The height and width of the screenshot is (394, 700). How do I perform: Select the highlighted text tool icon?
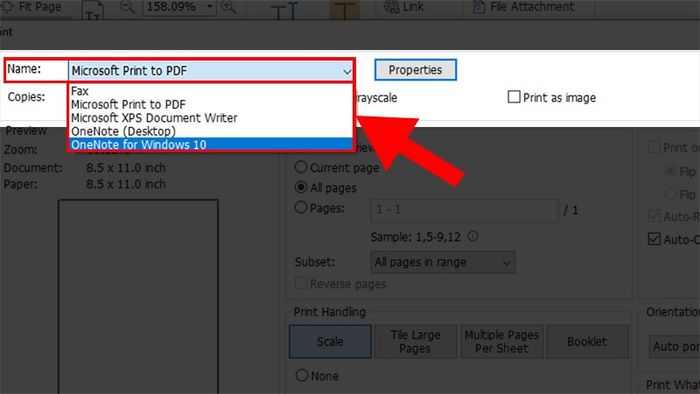pyautogui.click(x=344, y=9)
